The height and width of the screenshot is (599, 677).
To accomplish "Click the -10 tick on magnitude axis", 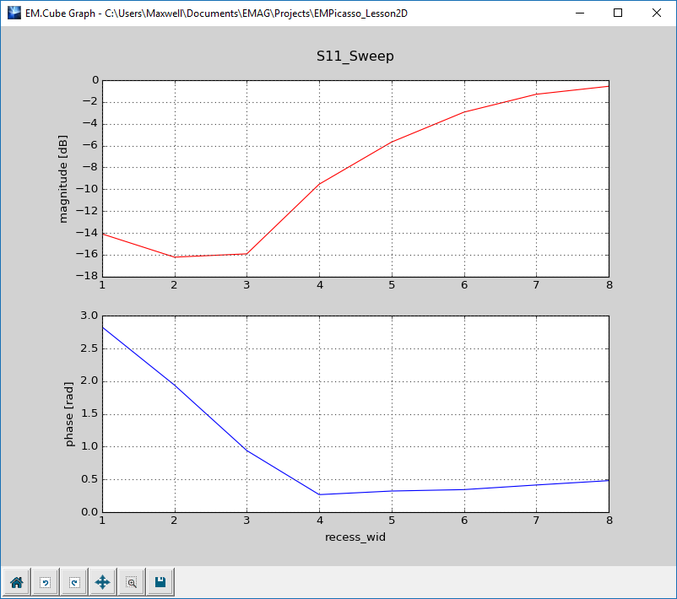I will [87, 189].
